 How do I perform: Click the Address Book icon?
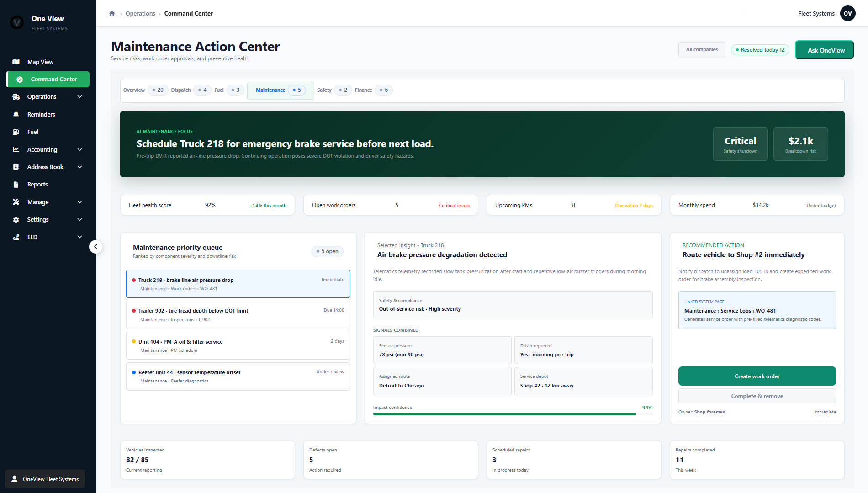(x=16, y=167)
